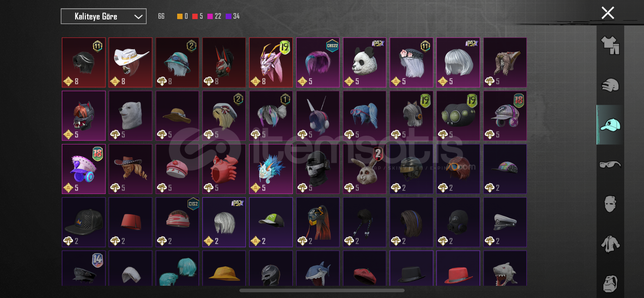Open the face mask category icon

pyautogui.click(x=610, y=204)
